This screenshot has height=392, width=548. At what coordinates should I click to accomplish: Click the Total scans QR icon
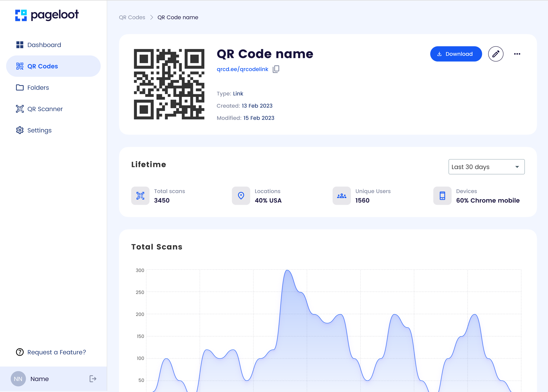coord(140,196)
